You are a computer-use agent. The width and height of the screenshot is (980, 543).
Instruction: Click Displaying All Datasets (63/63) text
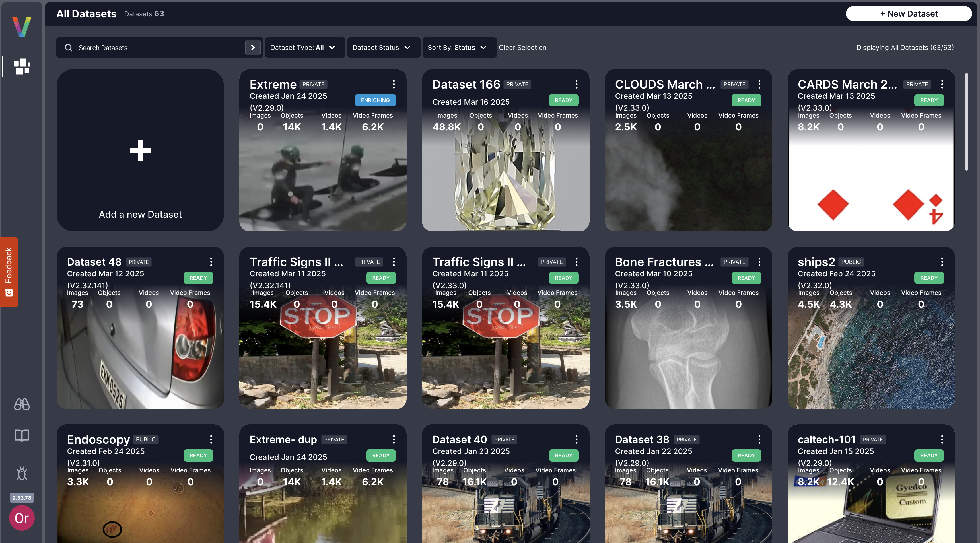905,48
